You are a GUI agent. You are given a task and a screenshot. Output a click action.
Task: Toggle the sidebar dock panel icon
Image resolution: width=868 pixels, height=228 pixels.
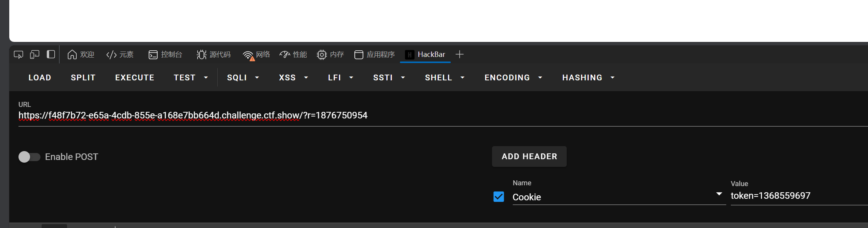click(x=51, y=54)
